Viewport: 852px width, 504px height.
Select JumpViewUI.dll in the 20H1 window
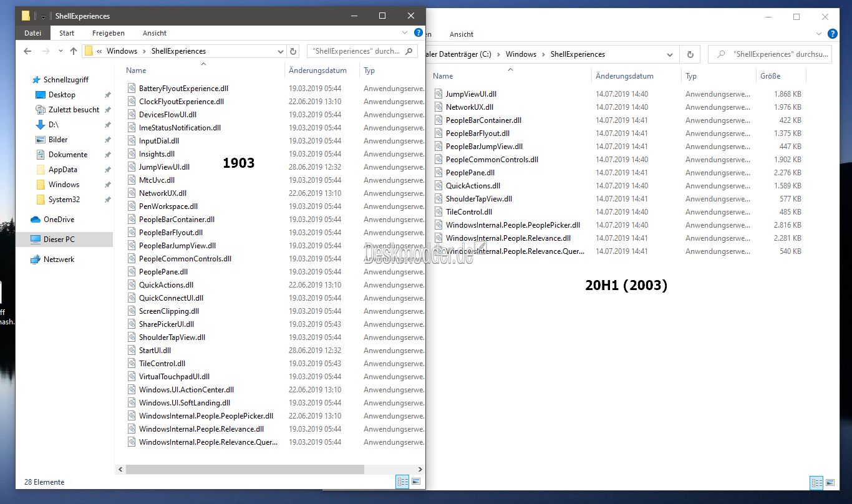coord(471,94)
